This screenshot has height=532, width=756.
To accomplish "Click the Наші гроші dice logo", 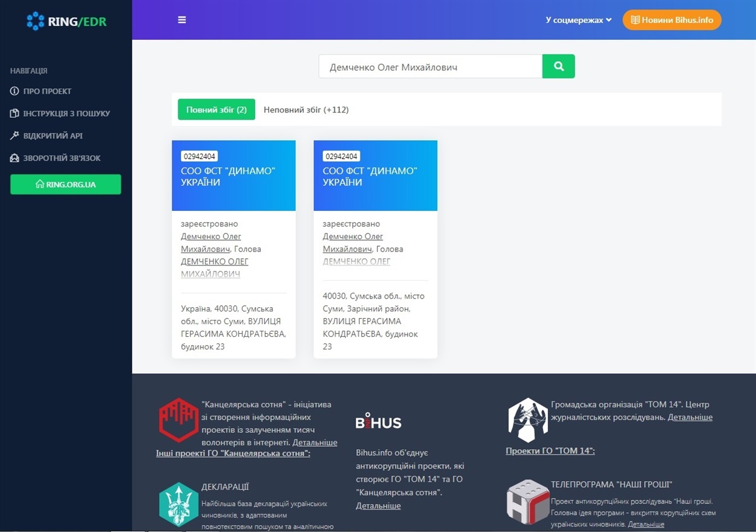I will 528,502.
